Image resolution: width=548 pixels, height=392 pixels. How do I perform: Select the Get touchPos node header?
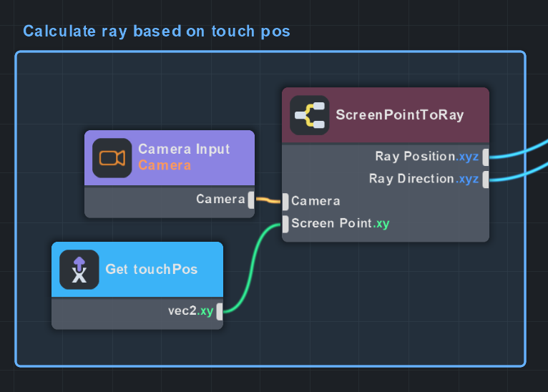point(151,270)
